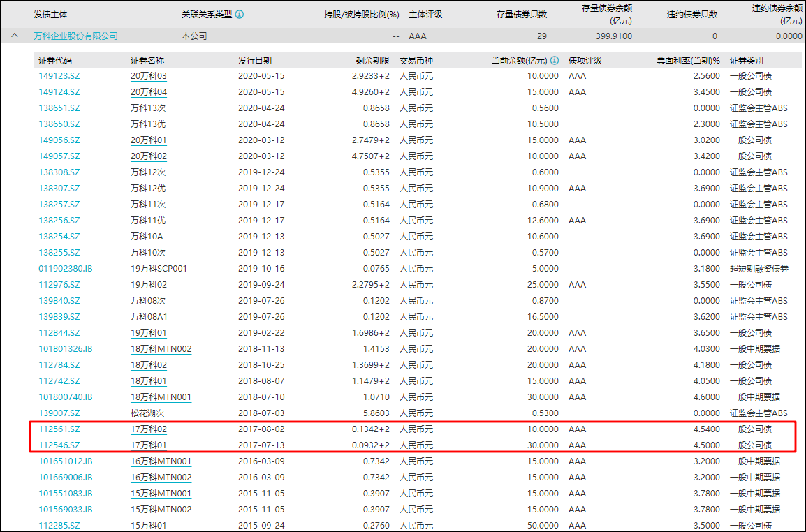Screen dimensions: 806x532
Task: Open the 19万科01 bond name link
Action: [149, 333]
